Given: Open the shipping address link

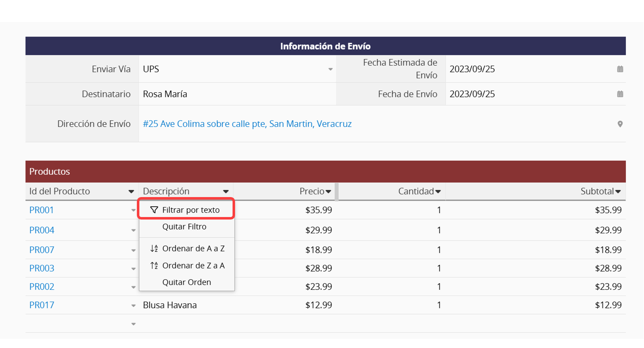Looking at the screenshot, I should point(247,124).
